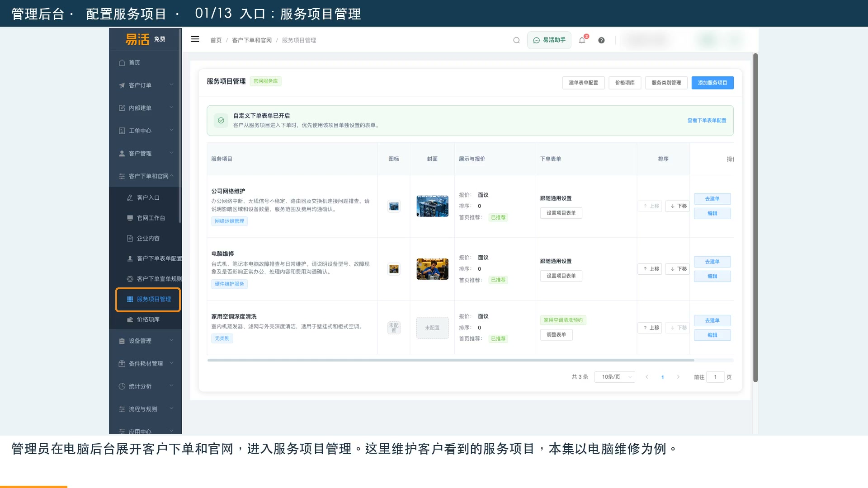Open the notification bell icon
This screenshot has width=868, height=488.
pos(582,40)
